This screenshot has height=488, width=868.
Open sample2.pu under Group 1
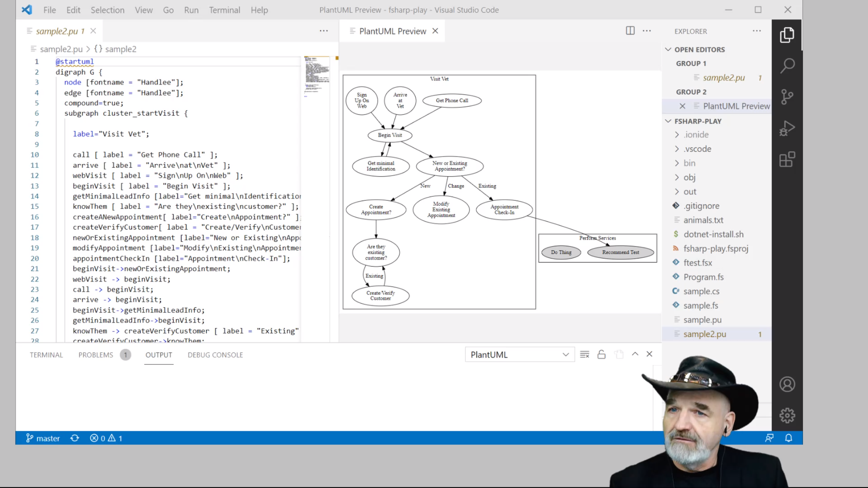(x=723, y=78)
